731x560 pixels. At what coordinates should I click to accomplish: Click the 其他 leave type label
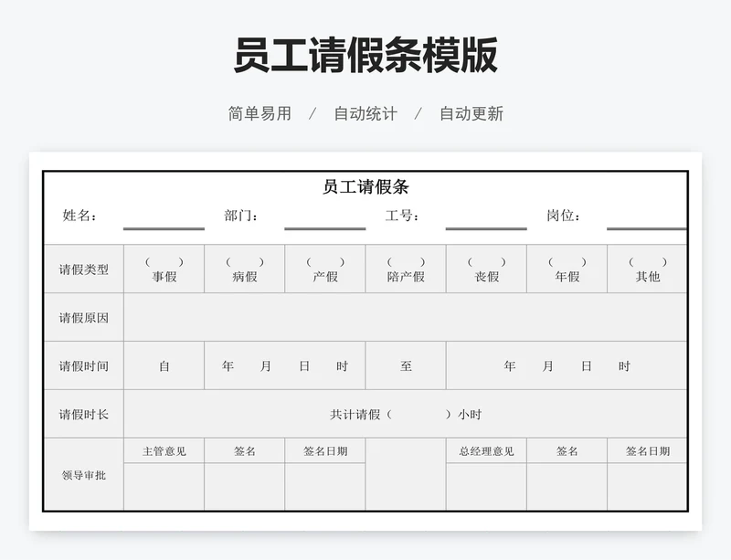coord(648,277)
